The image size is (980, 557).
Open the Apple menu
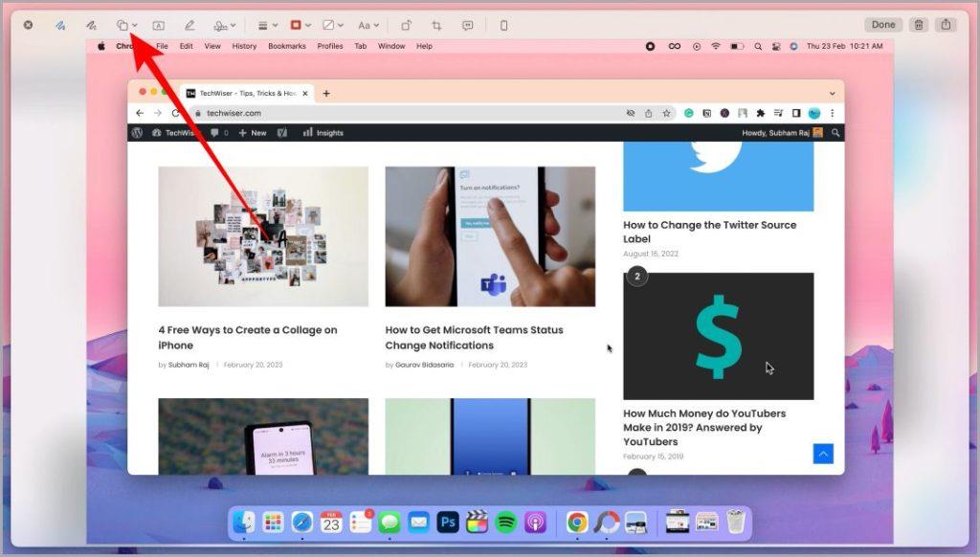[x=101, y=46]
